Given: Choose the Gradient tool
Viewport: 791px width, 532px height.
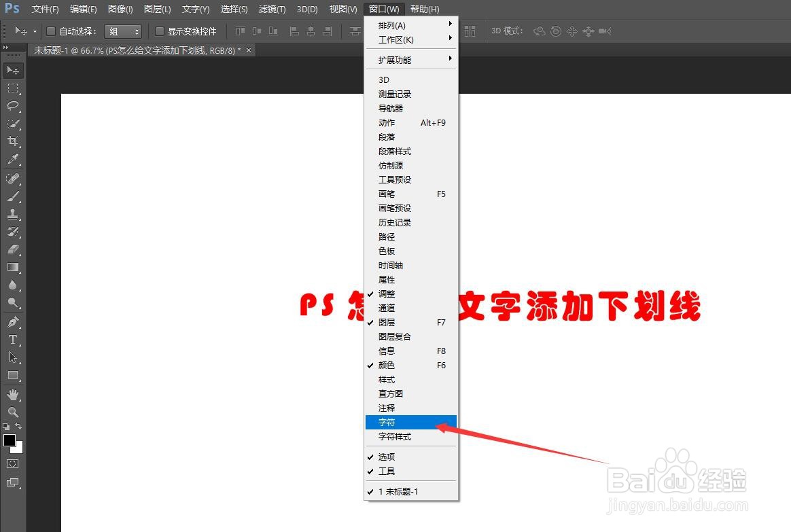Looking at the screenshot, I should click(13, 266).
